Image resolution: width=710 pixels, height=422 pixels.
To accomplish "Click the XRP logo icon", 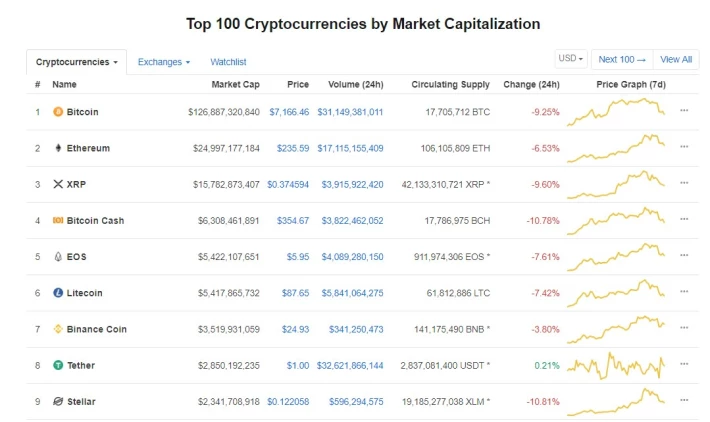I will [58, 184].
